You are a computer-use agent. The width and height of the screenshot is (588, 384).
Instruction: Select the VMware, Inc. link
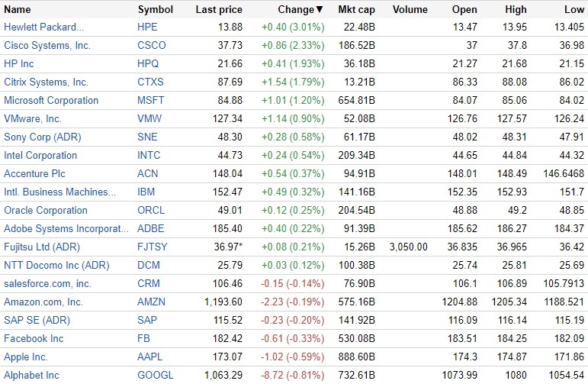33,119
